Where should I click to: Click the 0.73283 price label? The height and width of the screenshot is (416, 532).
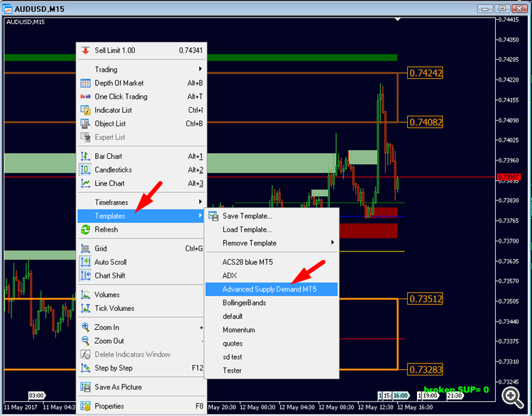click(425, 369)
